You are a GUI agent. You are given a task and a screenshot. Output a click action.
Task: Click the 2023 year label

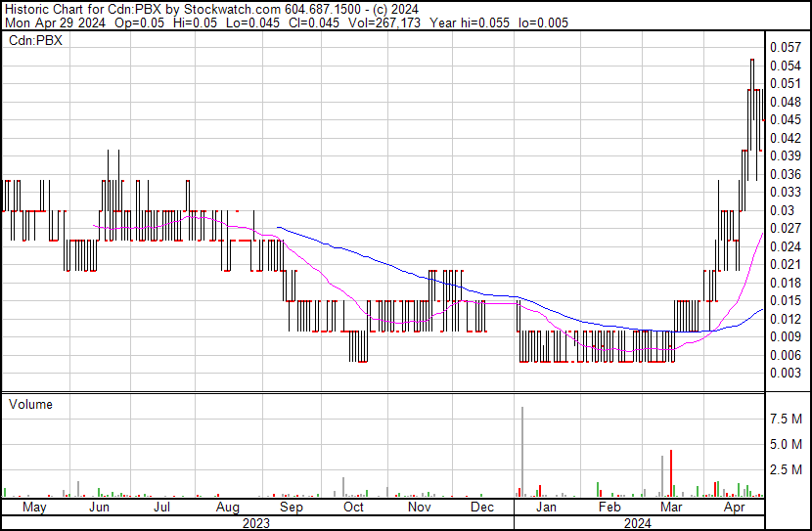pyautogui.click(x=256, y=522)
